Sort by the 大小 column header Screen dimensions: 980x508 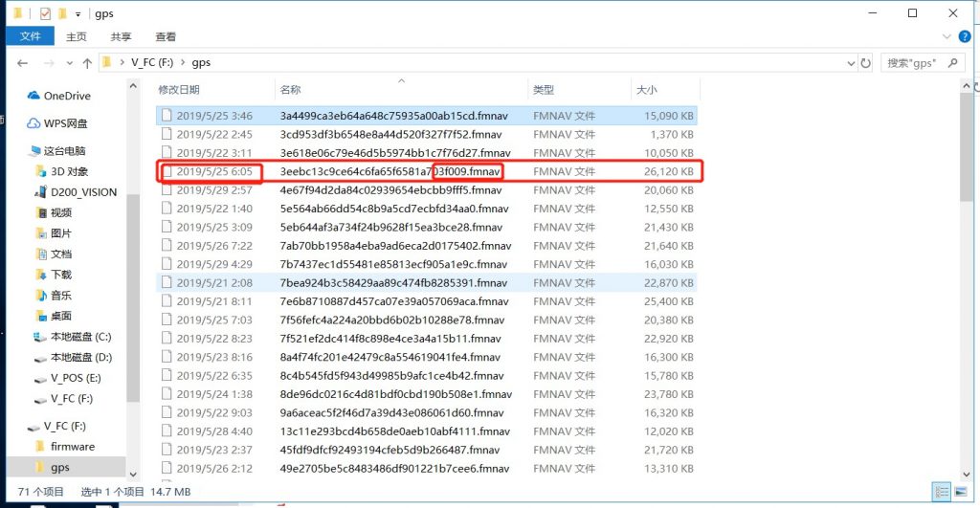[x=647, y=90]
